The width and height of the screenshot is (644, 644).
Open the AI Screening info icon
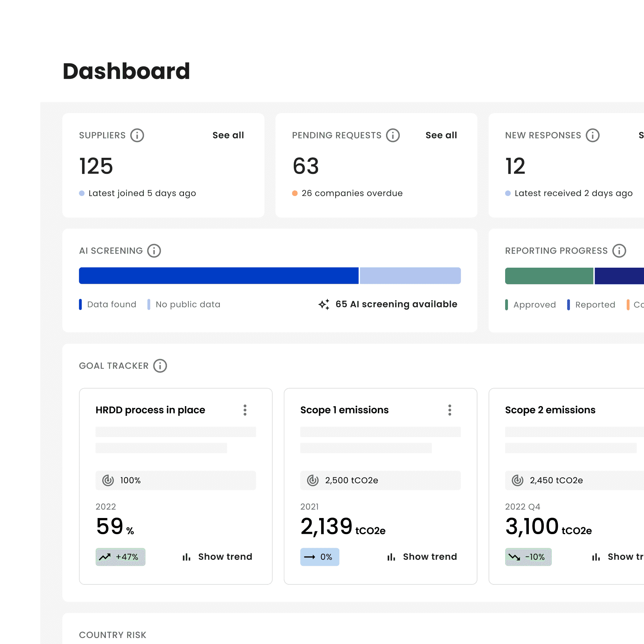coord(154,250)
